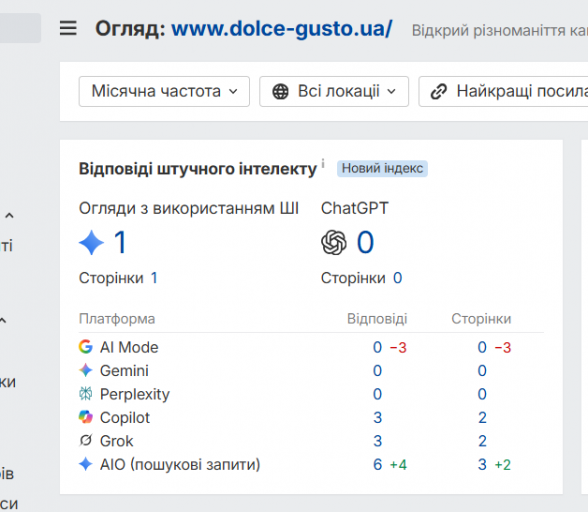Click the AIO (пошукові запити) sparkle icon
Screen dimensions: 588x512
point(86,464)
